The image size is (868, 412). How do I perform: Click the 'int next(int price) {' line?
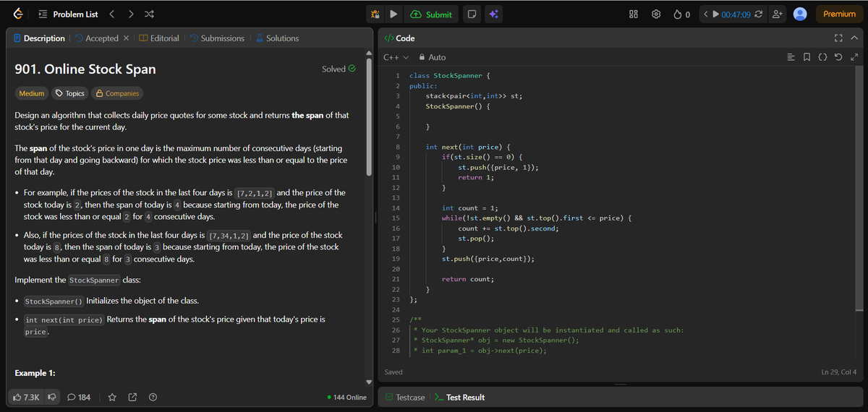pos(469,147)
